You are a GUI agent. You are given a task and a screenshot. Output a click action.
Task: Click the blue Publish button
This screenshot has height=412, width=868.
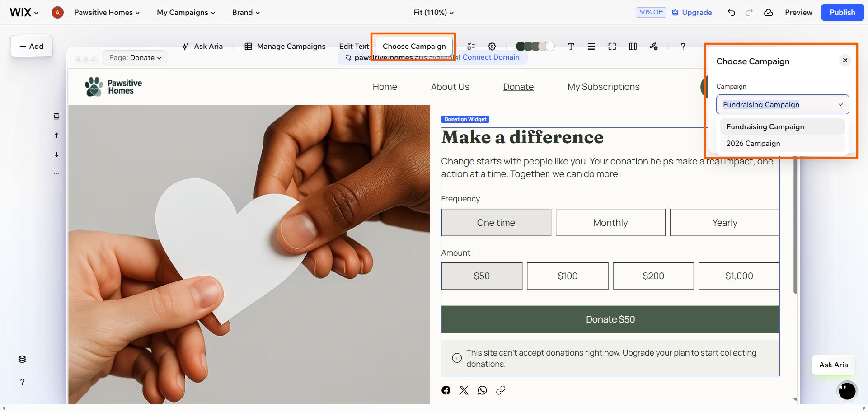(x=842, y=12)
